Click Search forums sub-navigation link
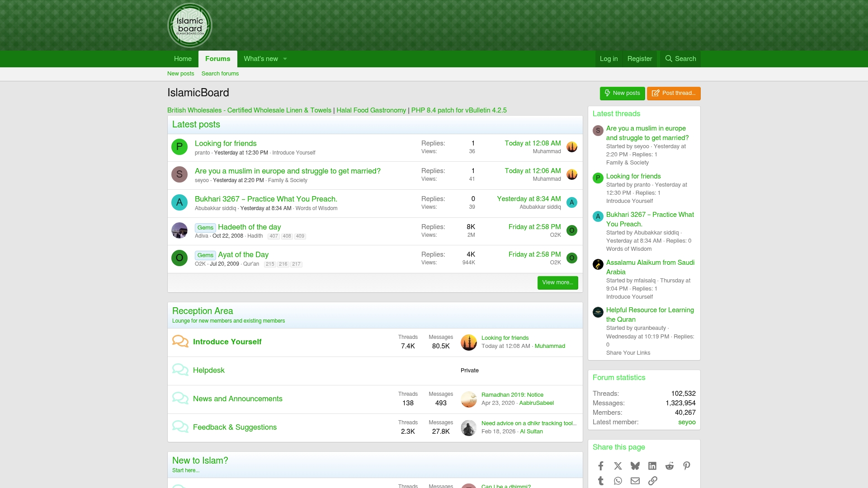The image size is (868, 488). pyautogui.click(x=220, y=74)
